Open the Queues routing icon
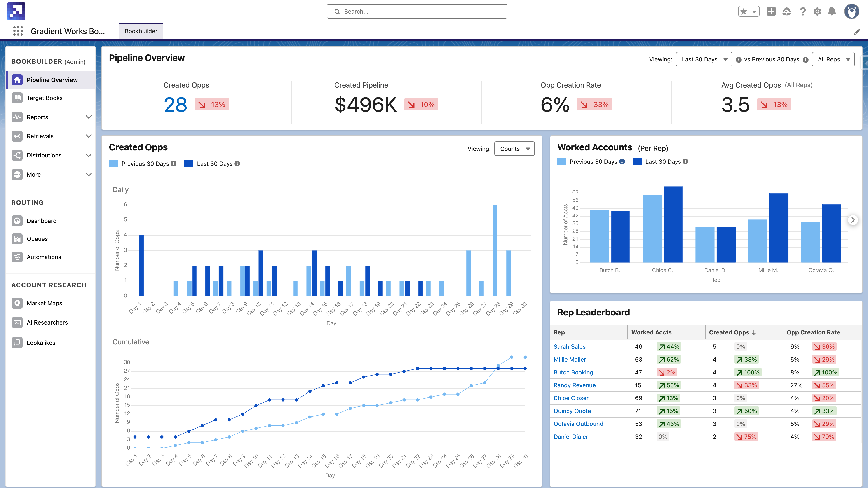 click(17, 239)
